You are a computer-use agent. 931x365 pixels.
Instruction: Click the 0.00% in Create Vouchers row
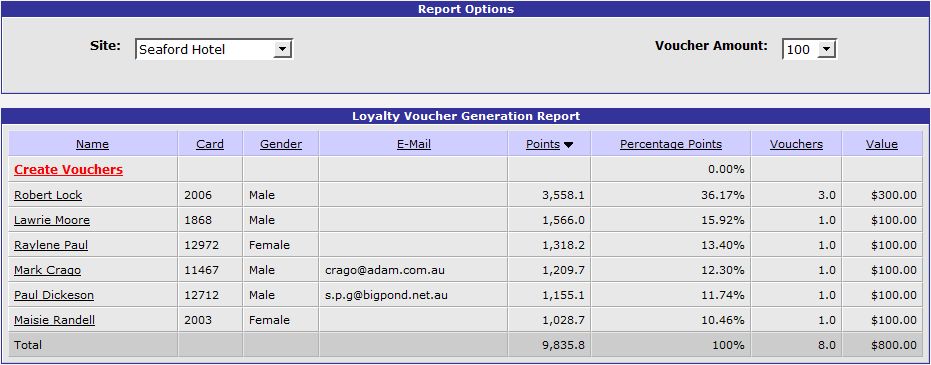click(727, 170)
